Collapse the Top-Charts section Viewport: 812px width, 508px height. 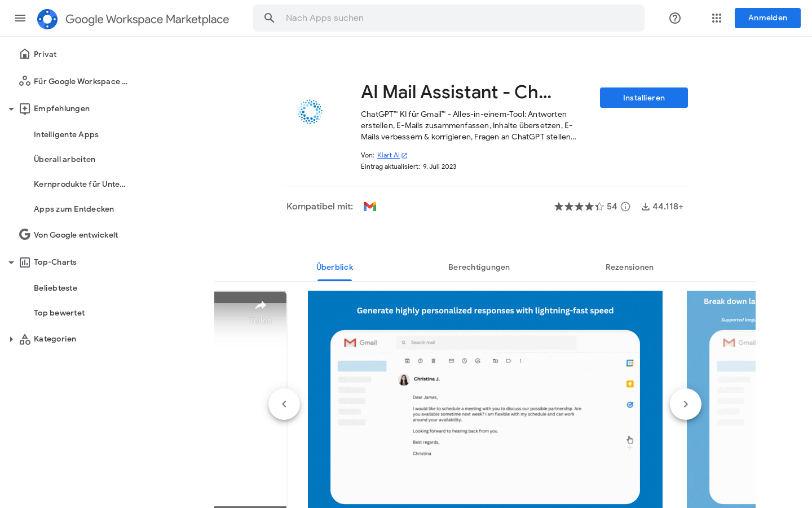pos(11,262)
